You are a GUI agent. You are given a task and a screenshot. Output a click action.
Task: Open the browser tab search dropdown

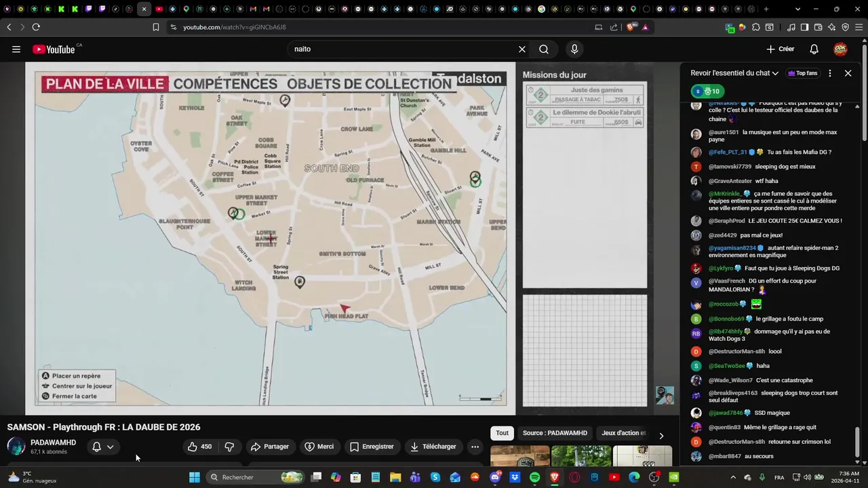coord(797,9)
